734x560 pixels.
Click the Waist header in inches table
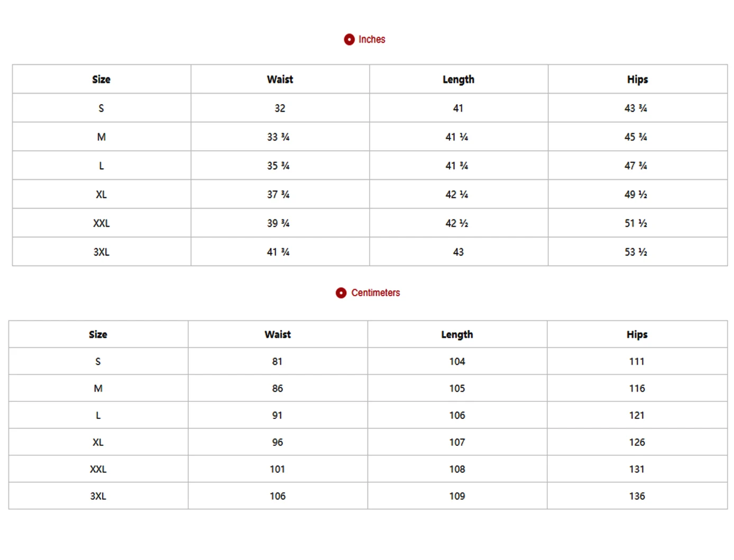coord(280,79)
